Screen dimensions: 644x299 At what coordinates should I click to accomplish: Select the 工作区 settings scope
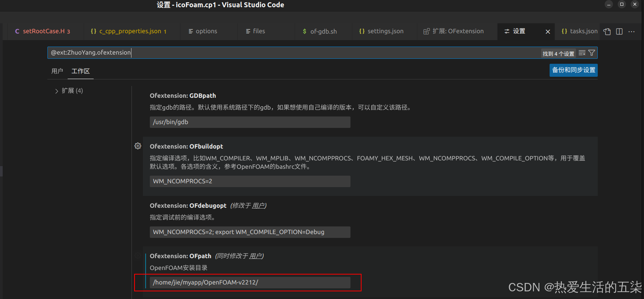pyautogui.click(x=81, y=71)
